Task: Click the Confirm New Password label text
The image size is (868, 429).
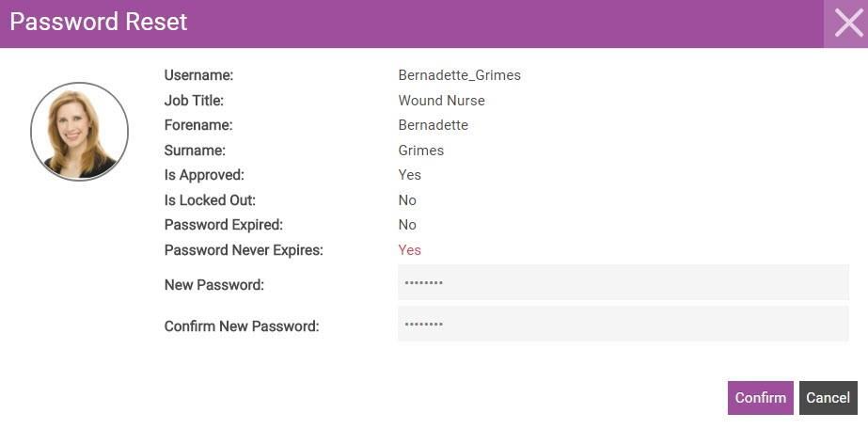Action: coord(242,326)
